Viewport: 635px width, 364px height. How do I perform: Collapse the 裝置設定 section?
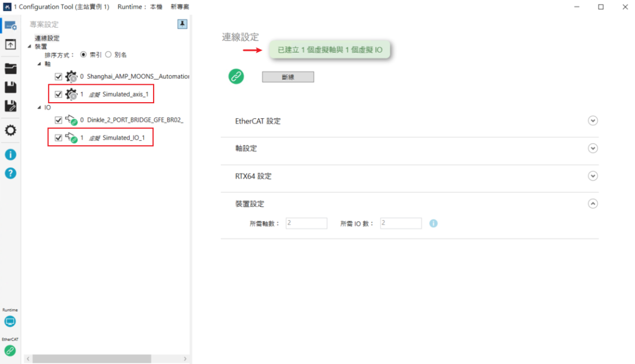(592, 204)
